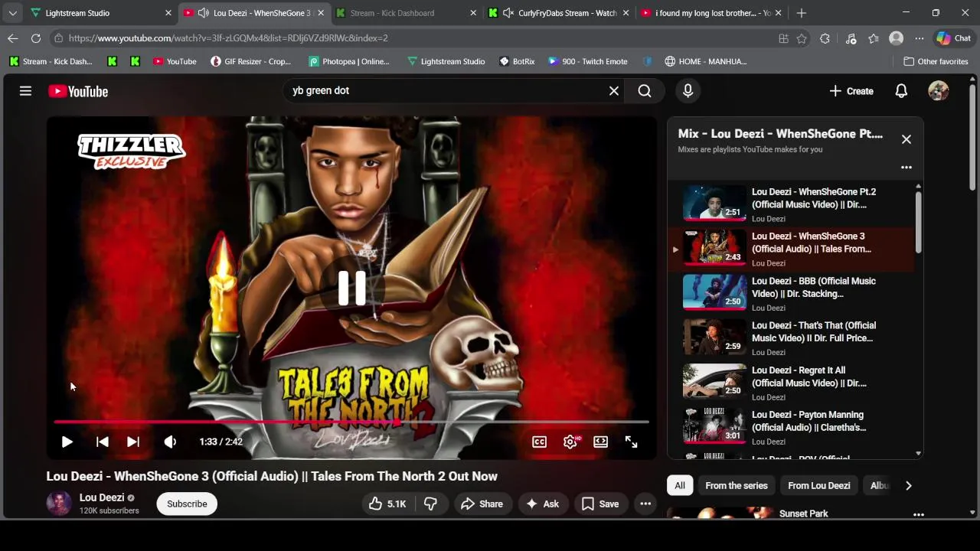
Task: Open the GIF Resizer bookmark
Action: [251, 61]
